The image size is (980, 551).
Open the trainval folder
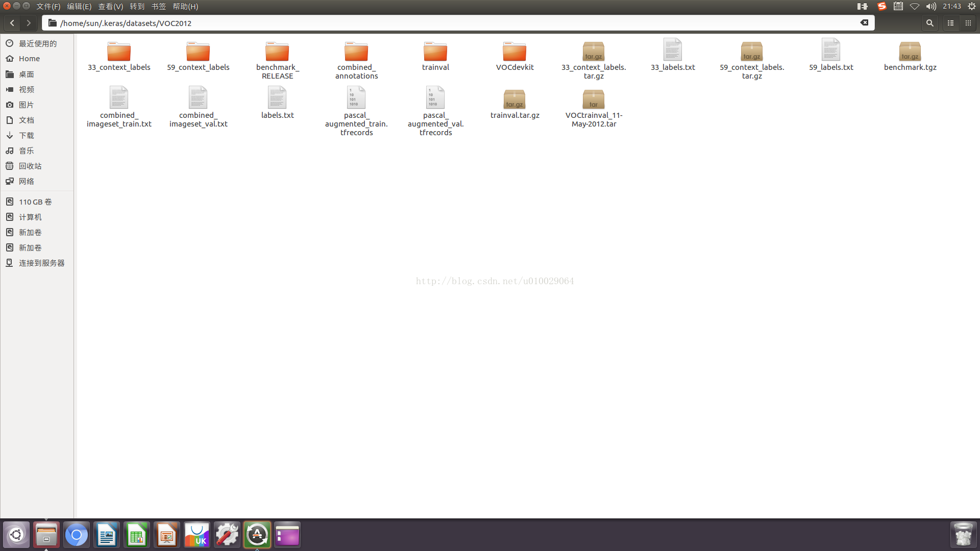click(x=435, y=56)
